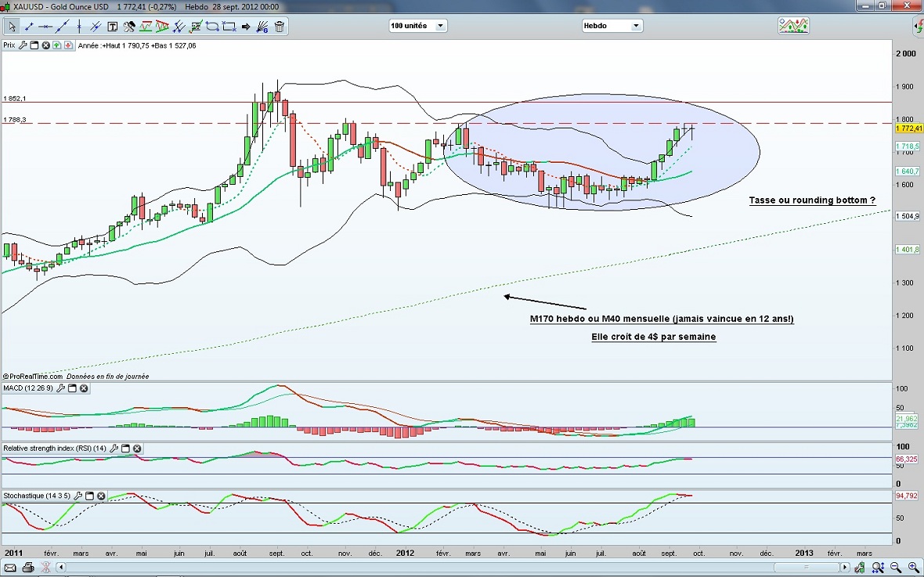This screenshot has height=577, width=924.
Task: Open MACD settings wrench
Action: [60, 388]
